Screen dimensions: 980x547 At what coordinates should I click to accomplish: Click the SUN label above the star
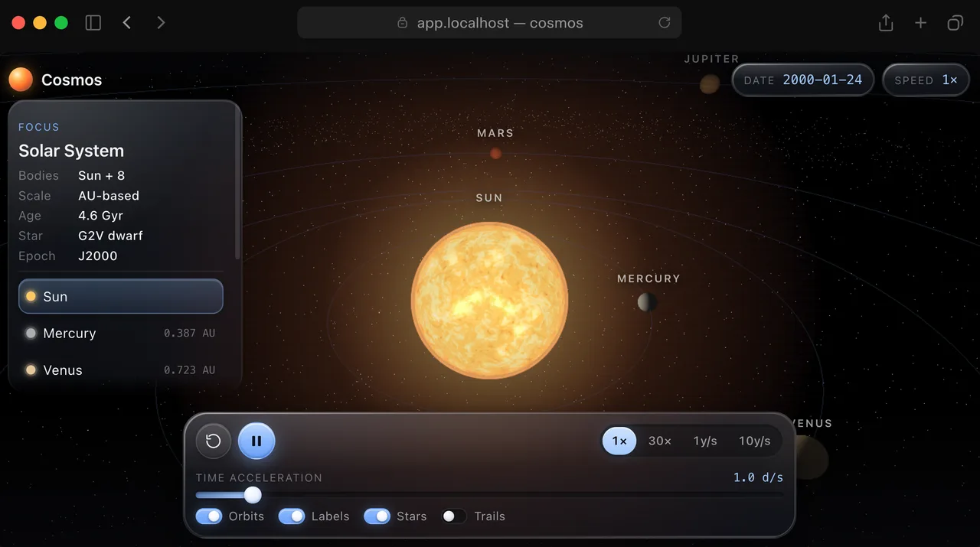point(489,197)
